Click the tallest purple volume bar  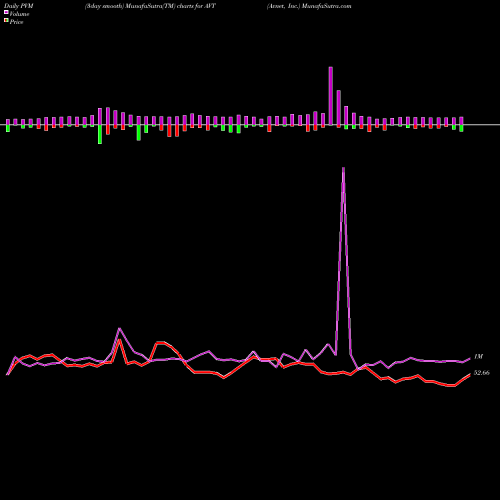[x=331, y=96]
